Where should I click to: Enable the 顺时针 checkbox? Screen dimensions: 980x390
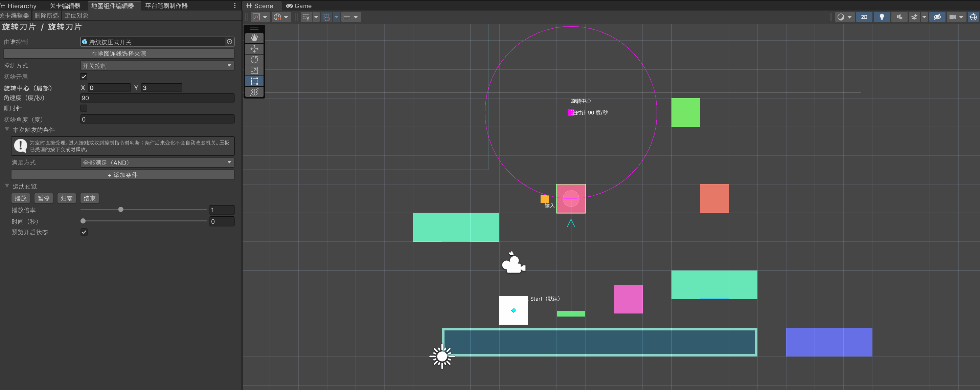pos(84,108)
